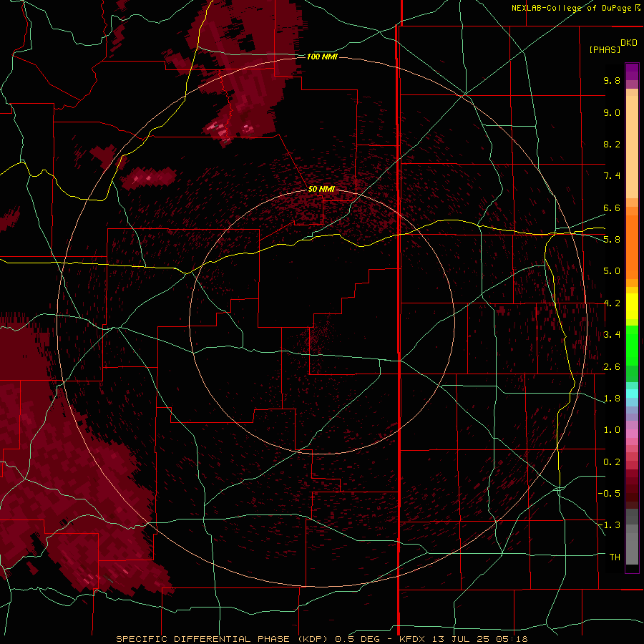Pick the pink segment near 1.0
The image size is (644, 644).
632,434
